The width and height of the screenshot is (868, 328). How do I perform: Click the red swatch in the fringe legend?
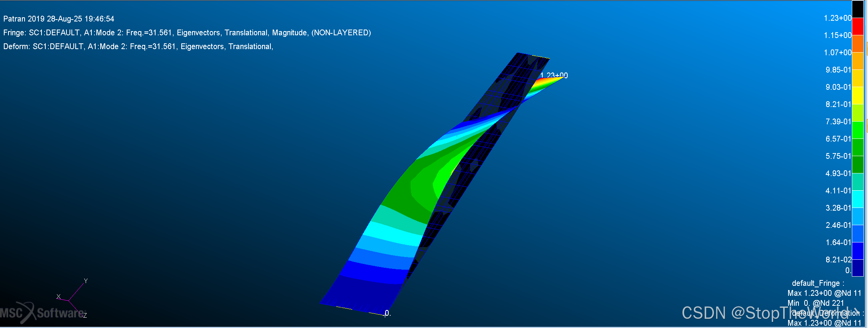coord(858,26)
